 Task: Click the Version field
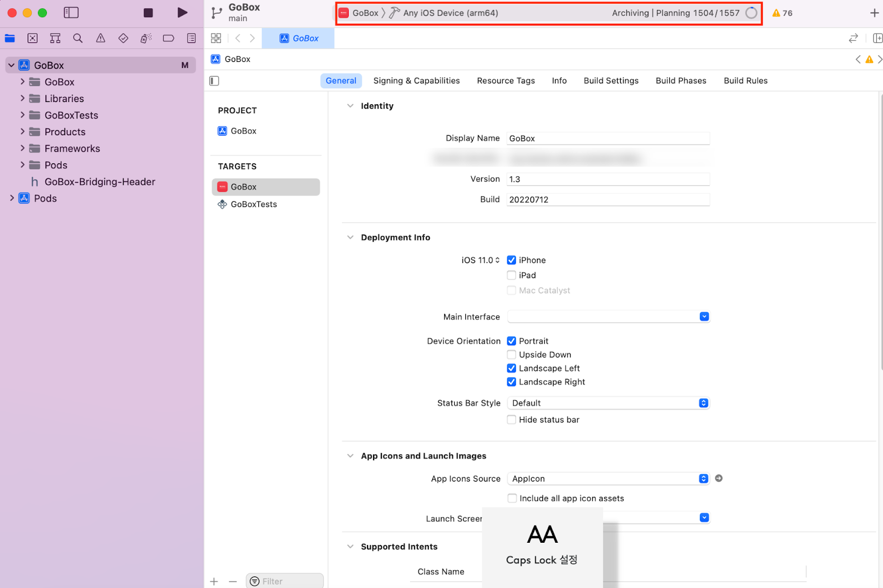tap(608, 179)
